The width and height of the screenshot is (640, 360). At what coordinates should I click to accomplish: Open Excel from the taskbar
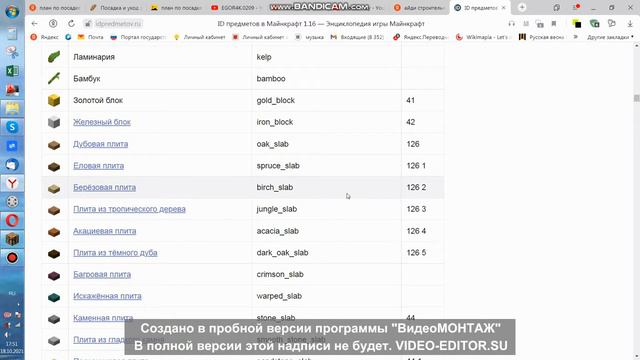12,71
